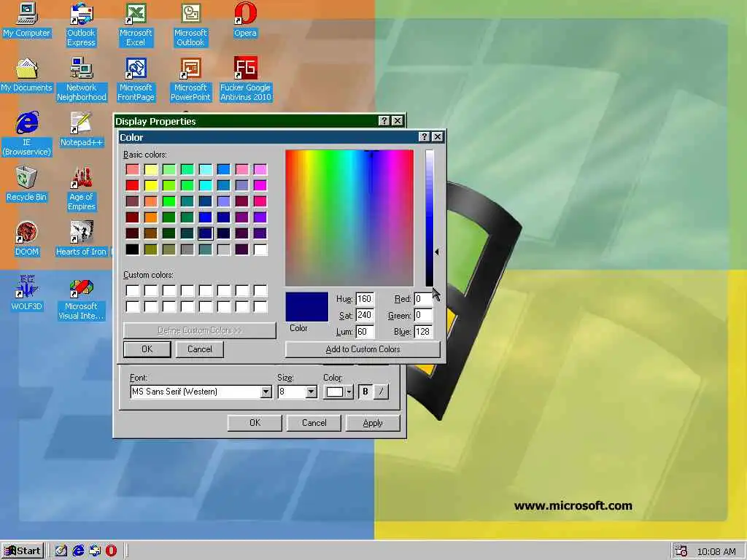Pick magenta basic color swatch

[x=260, y=185]
